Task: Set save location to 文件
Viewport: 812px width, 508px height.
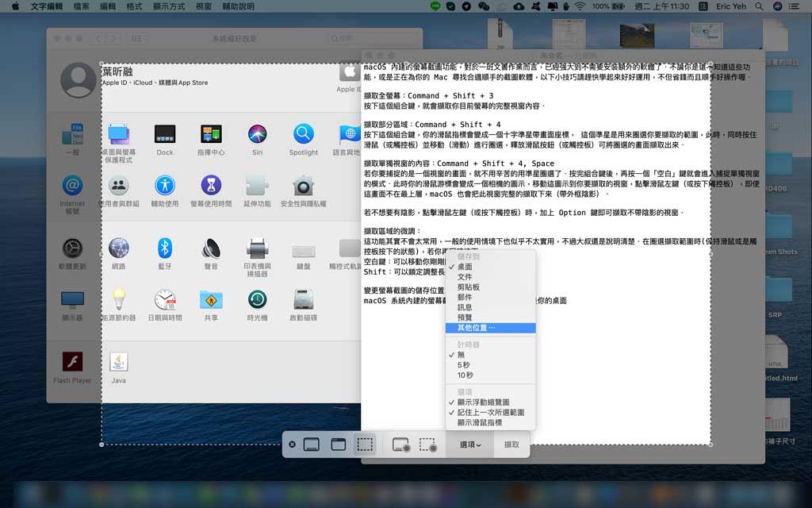Action: point(490,277)
